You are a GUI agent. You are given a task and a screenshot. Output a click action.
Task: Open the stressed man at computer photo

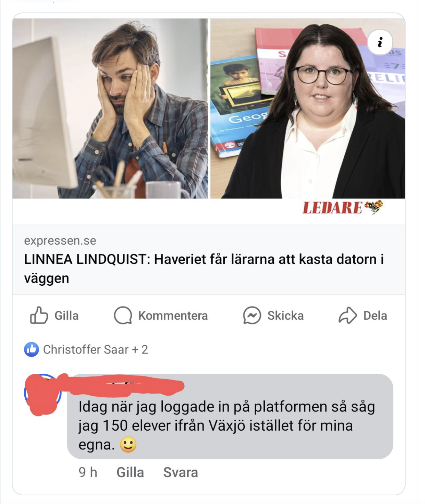click(x=110, y=108)
